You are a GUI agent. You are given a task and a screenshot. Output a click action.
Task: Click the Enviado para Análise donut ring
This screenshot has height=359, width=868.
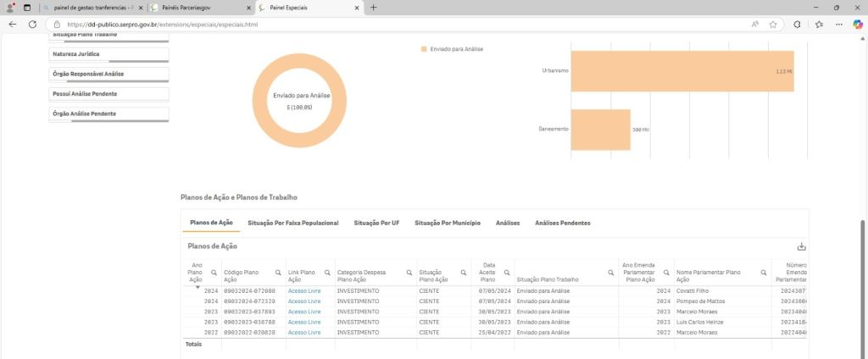coord(258,100)
